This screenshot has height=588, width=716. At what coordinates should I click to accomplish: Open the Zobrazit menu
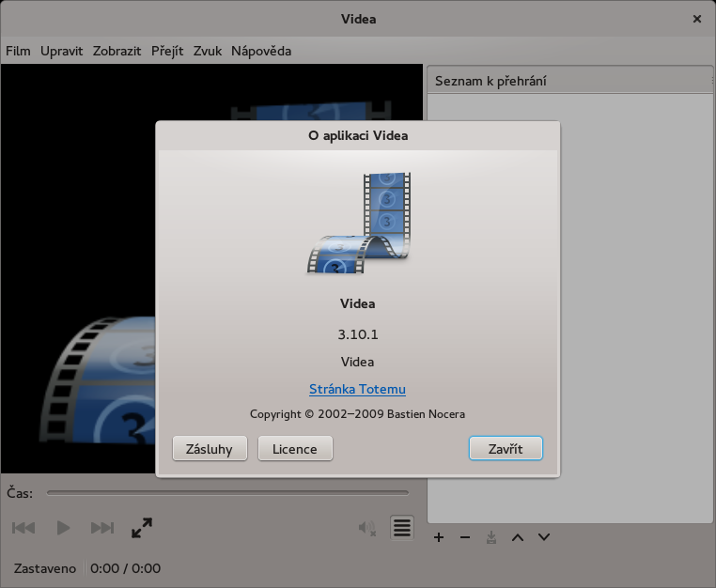(x=117, y=51)
